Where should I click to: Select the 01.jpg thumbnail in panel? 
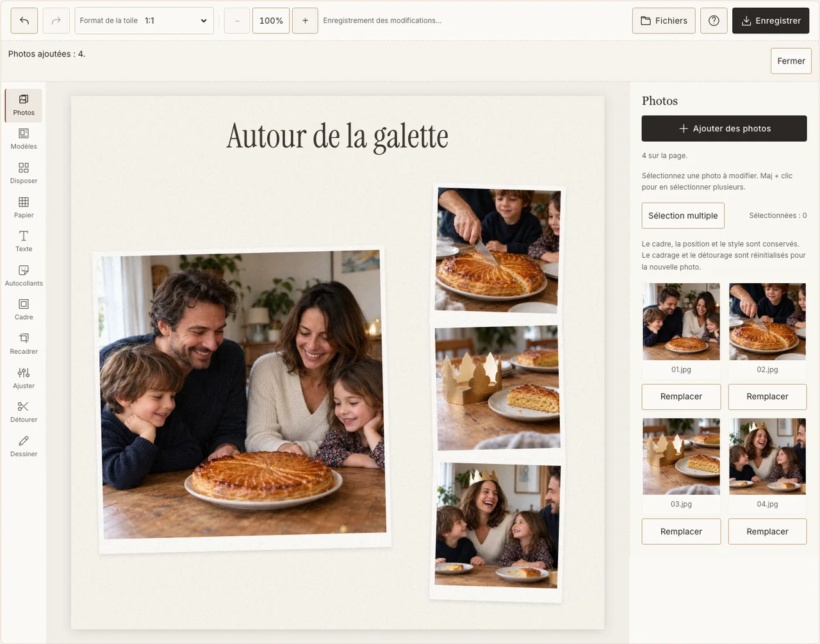(681, 321)
